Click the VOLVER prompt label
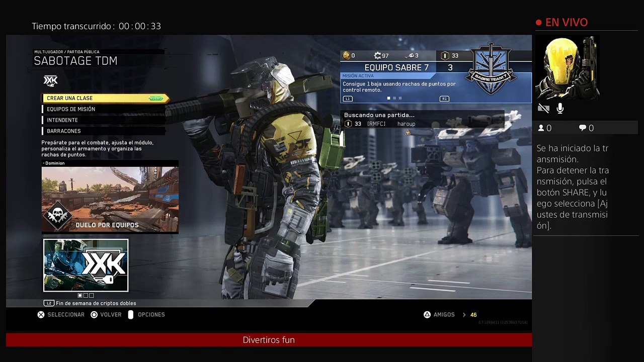Viewport: 644px width, 362px height. pyautogui.click(x=111, y=315)
